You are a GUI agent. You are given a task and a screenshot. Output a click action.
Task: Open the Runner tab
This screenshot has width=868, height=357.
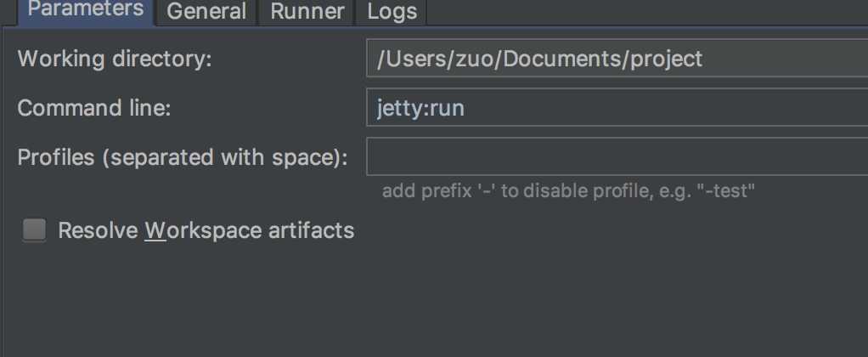coord(307,11)
